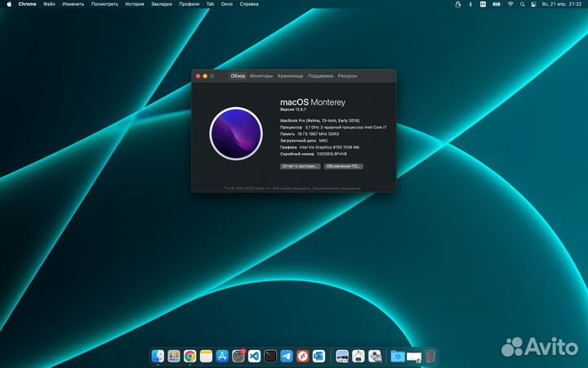Open the Посмотреть menu
Image resolution: width=588 pixels, height=368 pixels.
[x=105, y=4]
